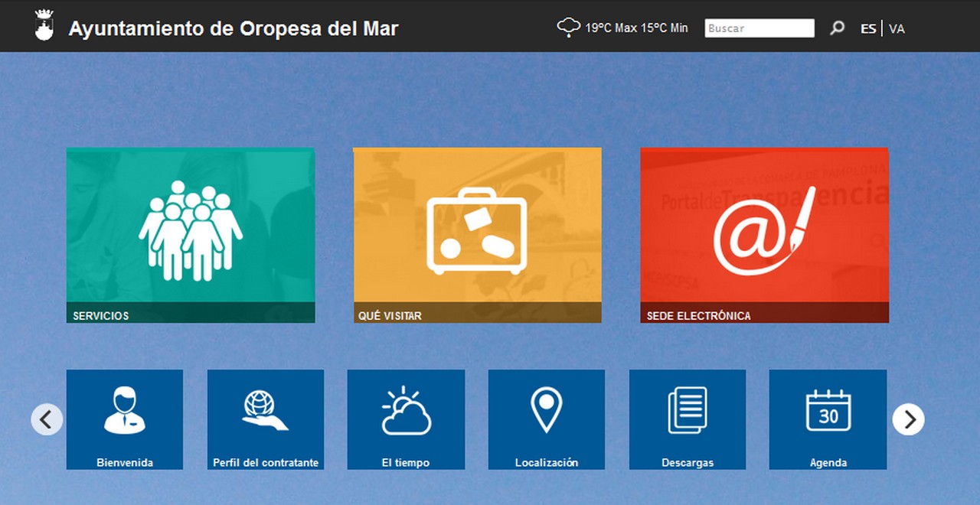Screen dimensions: 980x505
Task: Select the 19°C Max 15°C Min temperature text
Action: pyautogui.click(x=636, y=28)
